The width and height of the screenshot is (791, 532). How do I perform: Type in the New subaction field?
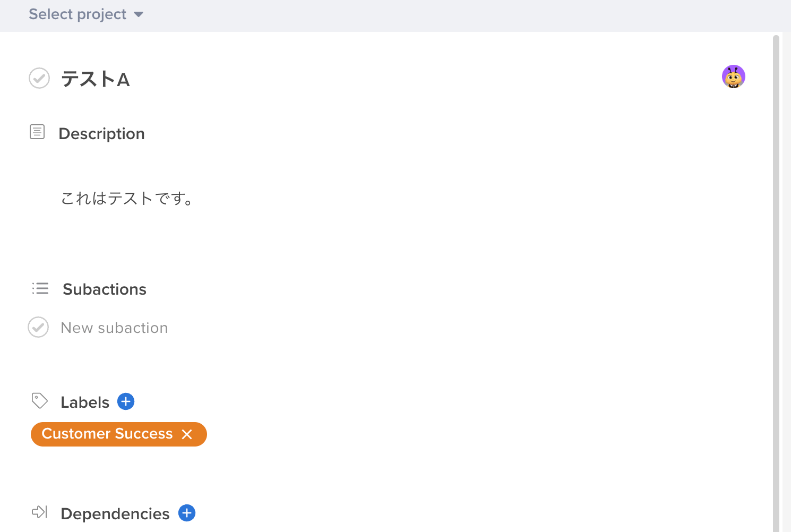click(114, 328)
